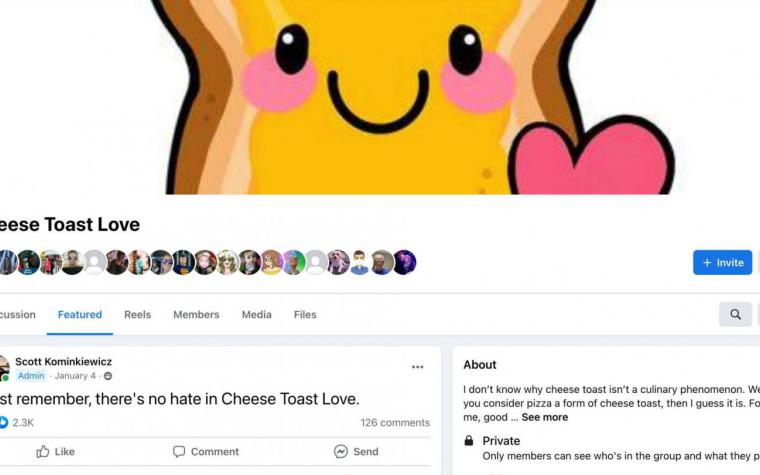760x475 pixels.
Task: Click the Messenger Send icon
Action: (341, 451)
